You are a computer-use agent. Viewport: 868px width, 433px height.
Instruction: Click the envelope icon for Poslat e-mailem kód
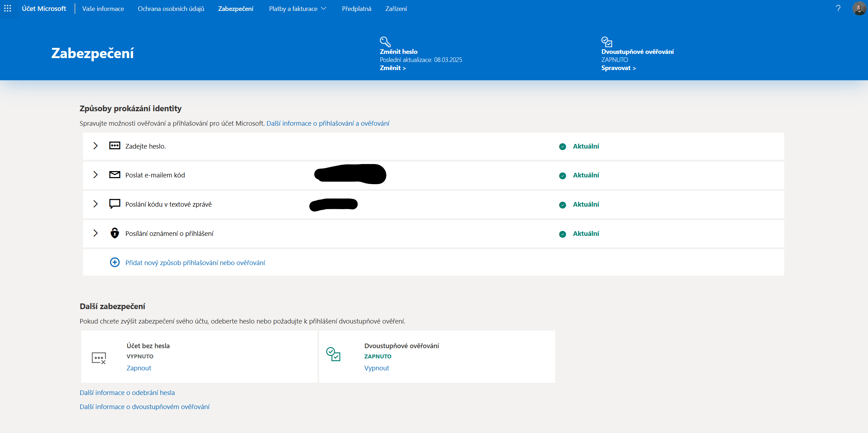115,175
